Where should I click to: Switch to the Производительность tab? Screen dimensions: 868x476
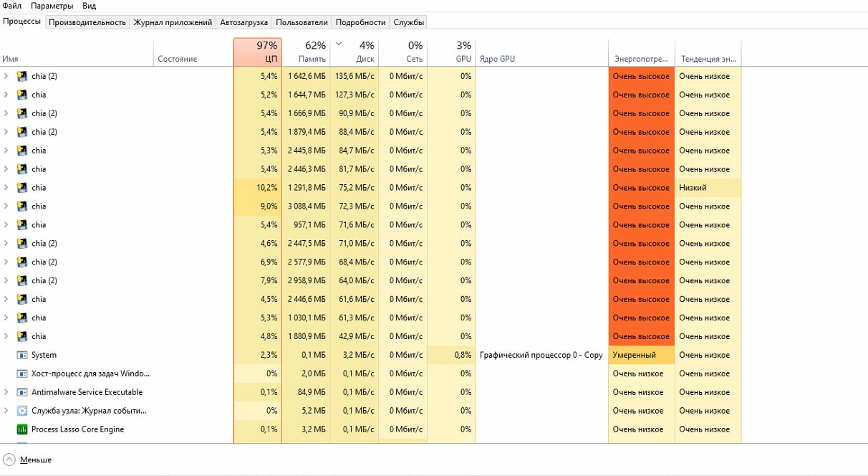point(88,22)
